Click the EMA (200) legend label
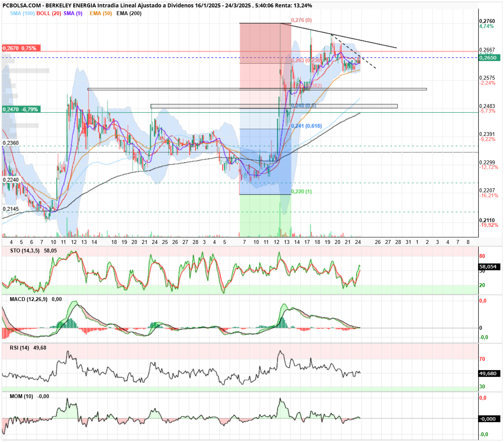Viewport: 504px width, 442px height. [x=129, y=13]
